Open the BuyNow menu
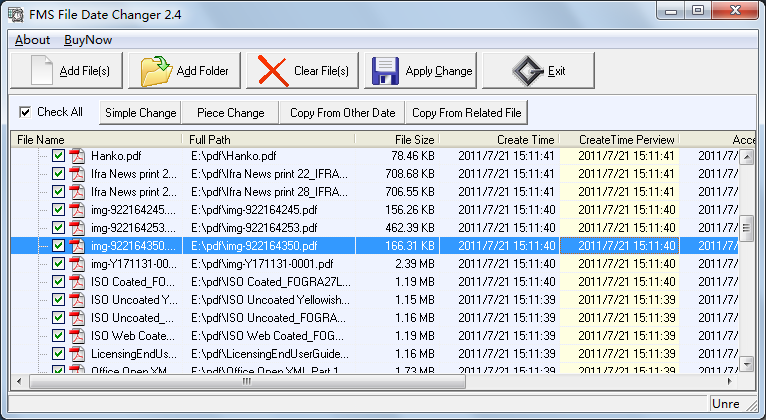Image resolution: width=766 pixels, height=420 pixels. point(88,40)
